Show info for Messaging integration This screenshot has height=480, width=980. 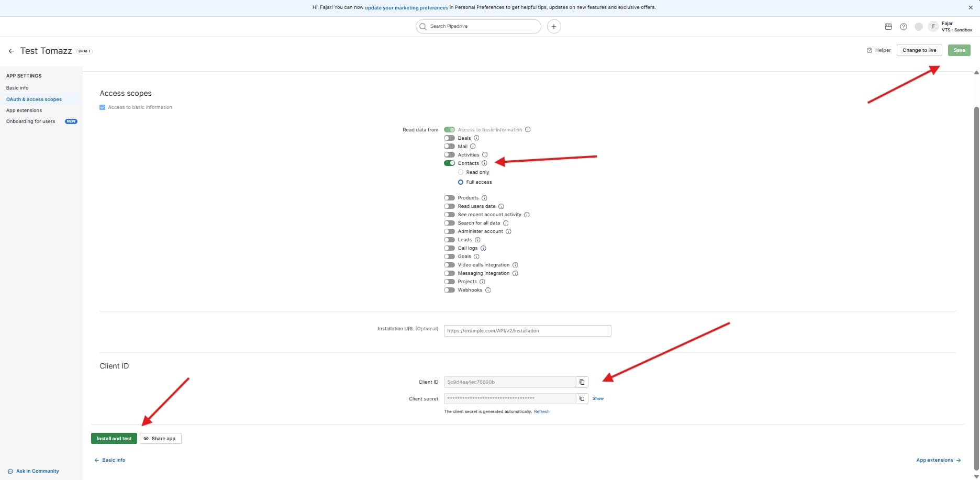pos(515,273)
